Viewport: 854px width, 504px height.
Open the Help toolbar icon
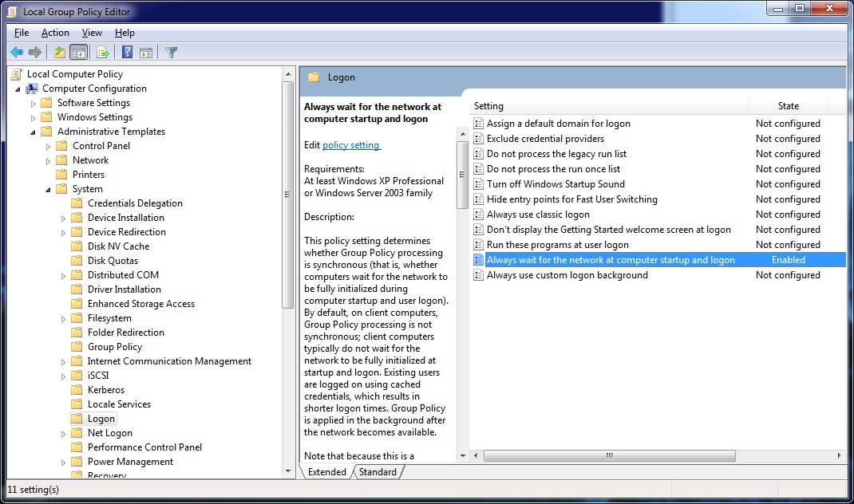click(127, 53)
